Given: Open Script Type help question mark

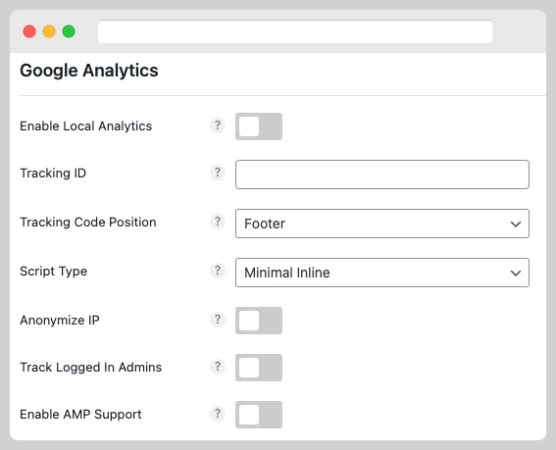Looking at the screenshot, I should (x=218, y=271).
